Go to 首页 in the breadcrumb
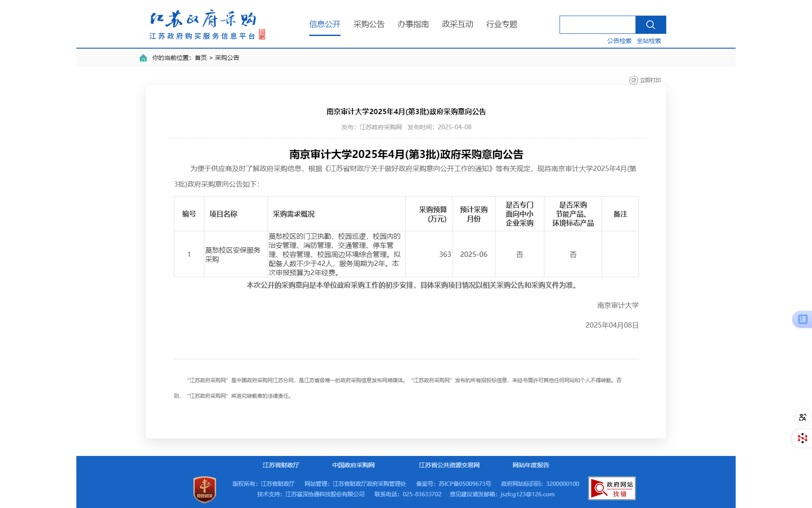The height and width of the screenshot is (508, 812). pos(201,58)
